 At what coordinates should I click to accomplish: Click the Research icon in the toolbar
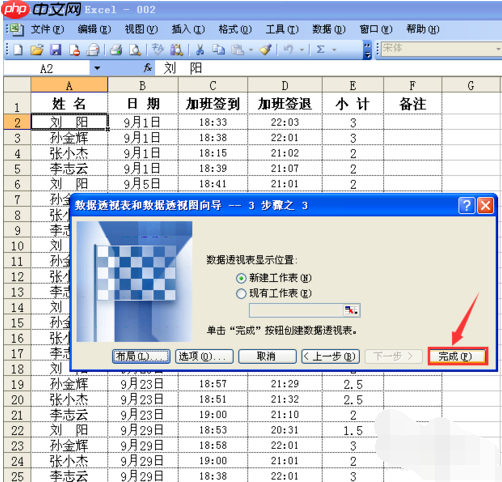tap(177, 50)
